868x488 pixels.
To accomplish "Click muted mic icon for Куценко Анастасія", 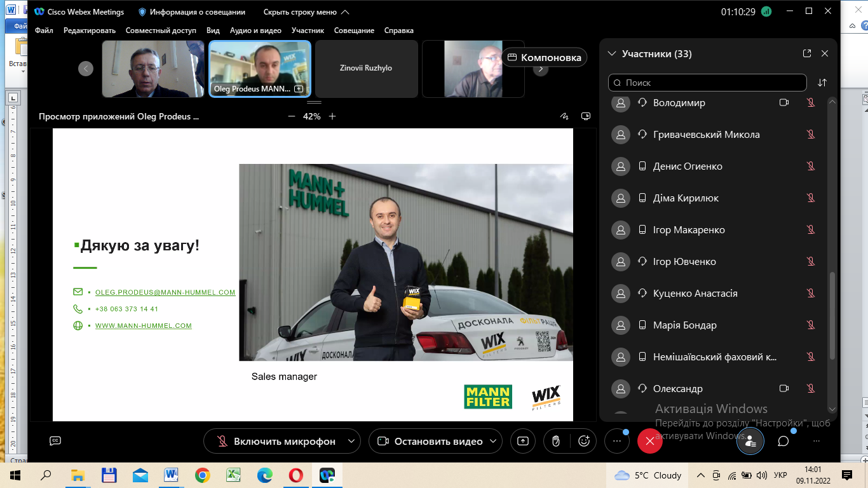I will click(811, 294).
